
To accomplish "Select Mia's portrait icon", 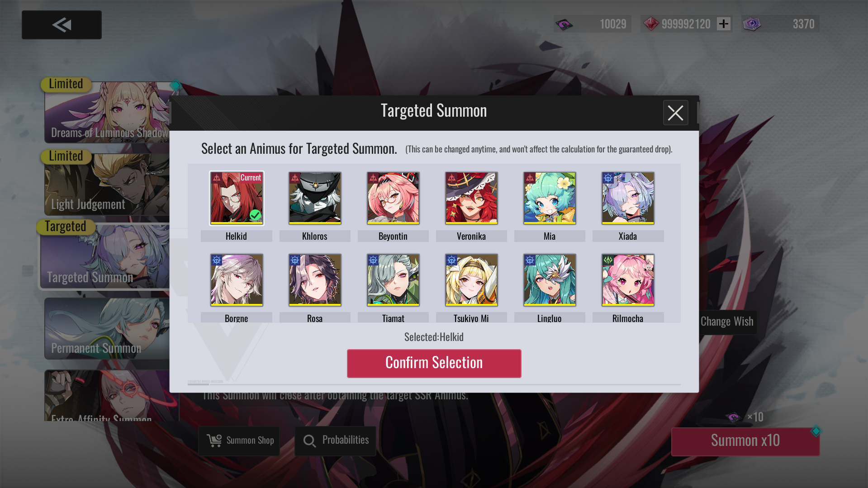I will point(550,198).
